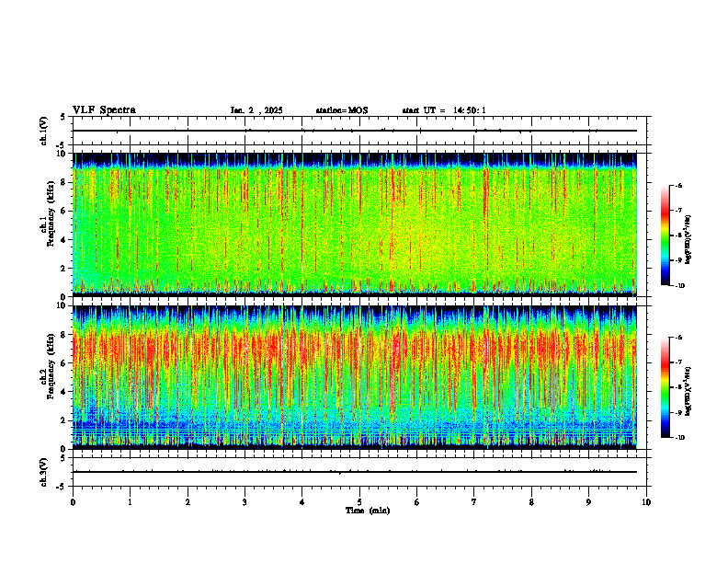This screenshot has height=563, width=728.
Task: Click the time axis tick label "10"
Action: point(646,502)
